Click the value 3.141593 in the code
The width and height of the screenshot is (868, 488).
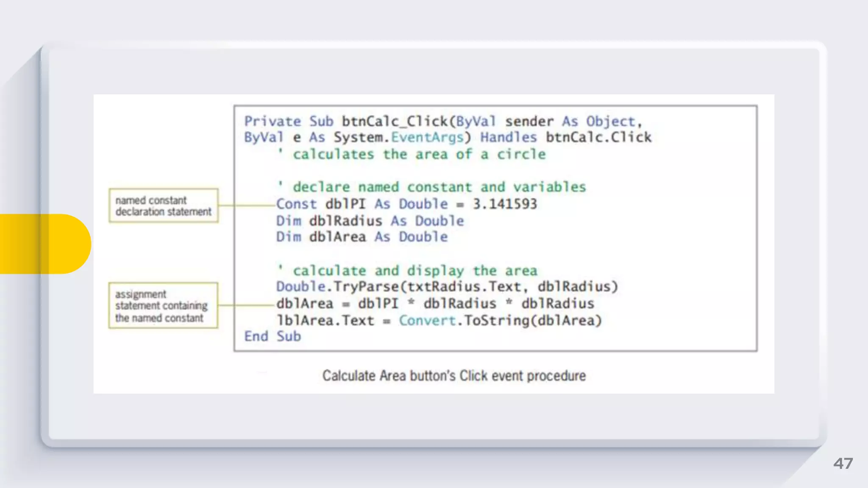[504, 204]
